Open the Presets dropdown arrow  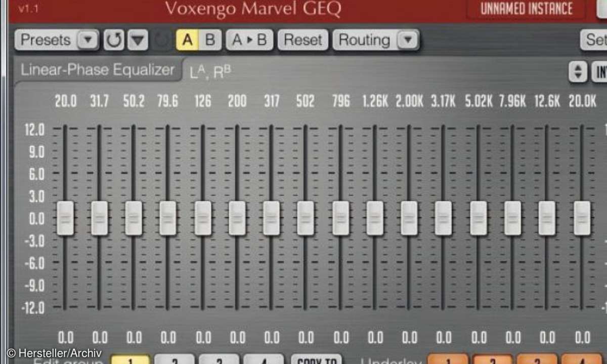tap(89, 40)
